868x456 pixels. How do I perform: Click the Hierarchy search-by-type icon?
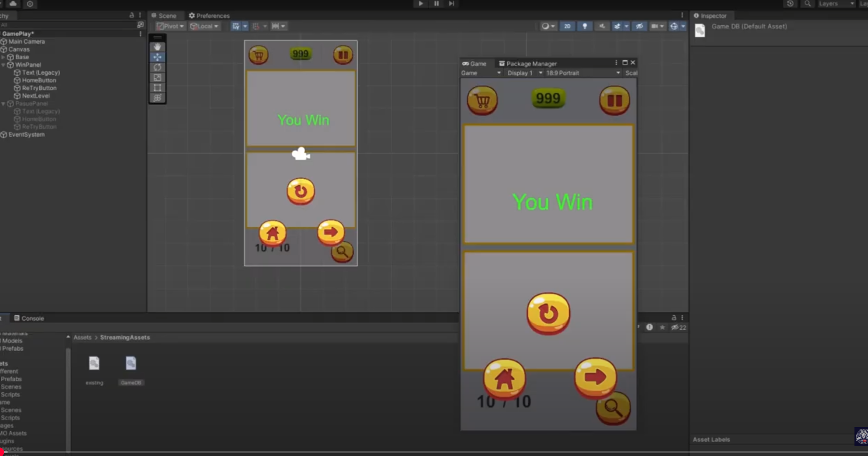pyautogui.click(x=140, y=25)
